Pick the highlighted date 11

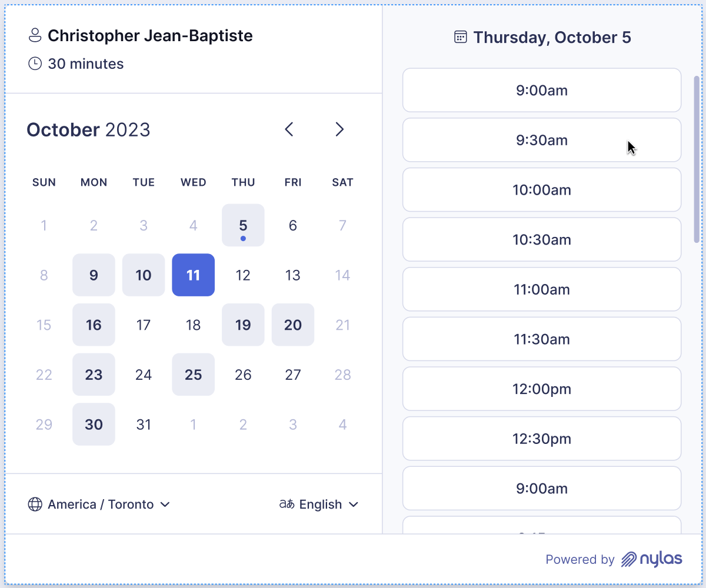pyautogui.click(x=193, y=275)
